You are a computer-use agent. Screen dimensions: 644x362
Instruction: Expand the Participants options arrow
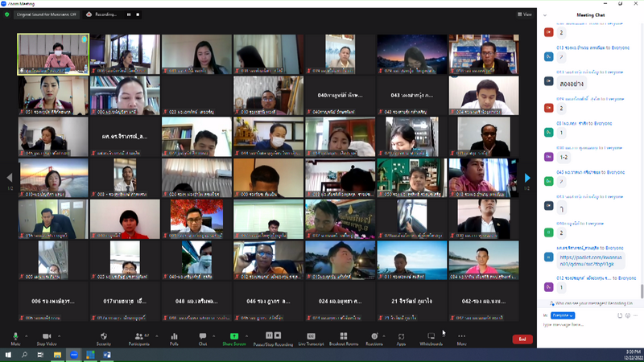tap(156, 336)
